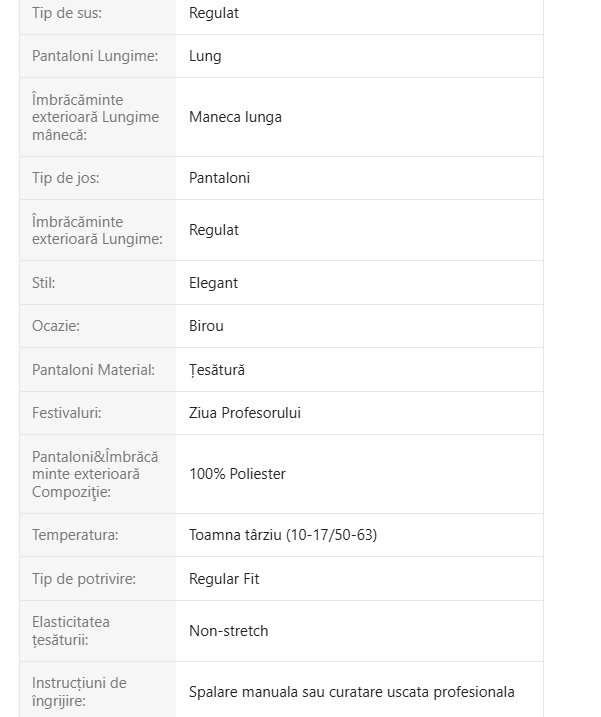Image resolution: width=601 pixels, height=717 pixels.
Task: Click the "Tip de jos:" label
Action: click(65, 178)
